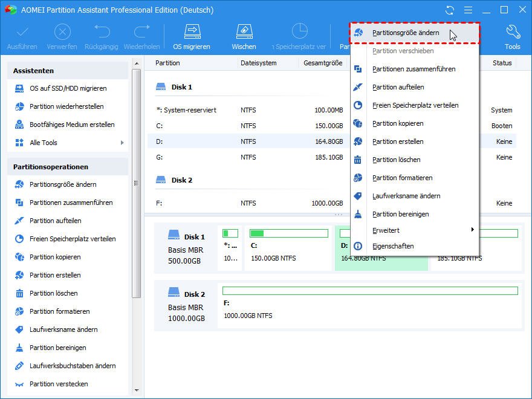The image size is (532, 399).
Task: Click the Wiederholen redo icon
Action: tap(142, 31)
